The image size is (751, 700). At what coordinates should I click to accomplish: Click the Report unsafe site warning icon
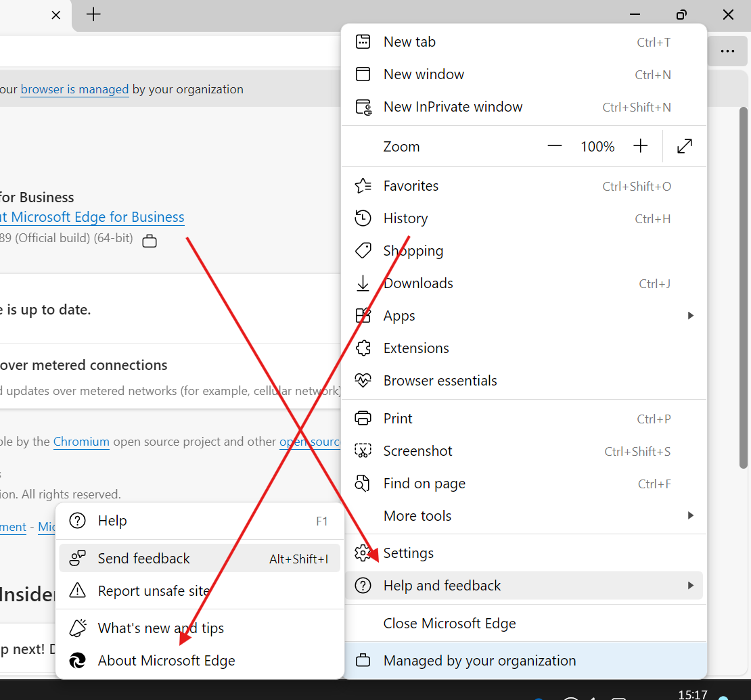coord(78,591)
